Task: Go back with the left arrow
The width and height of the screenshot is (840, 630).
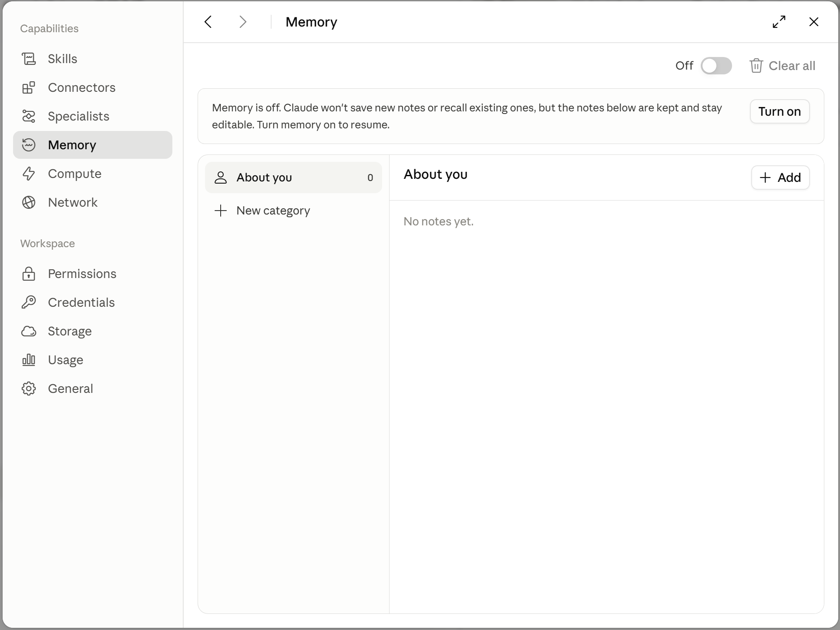Action: (208, 22)
